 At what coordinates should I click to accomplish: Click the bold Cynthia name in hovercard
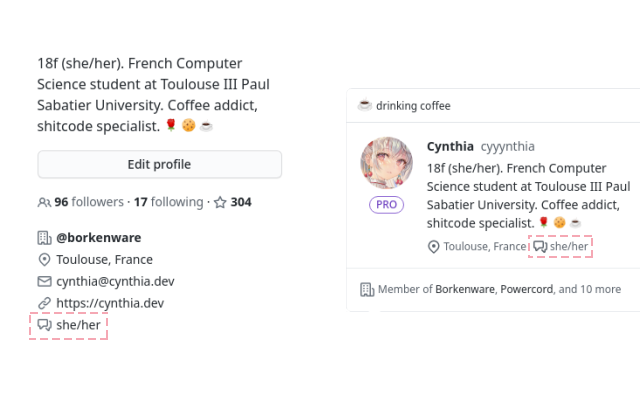coord(450,146)
